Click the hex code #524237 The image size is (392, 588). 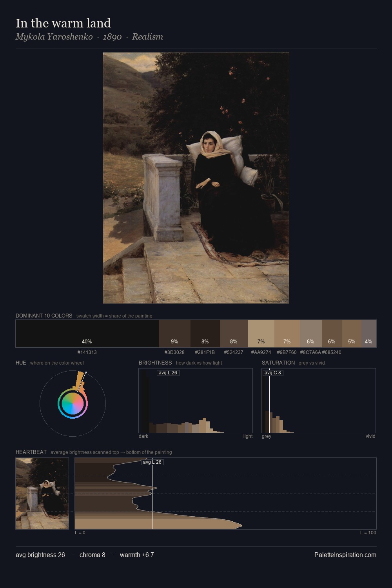point(234,352)
